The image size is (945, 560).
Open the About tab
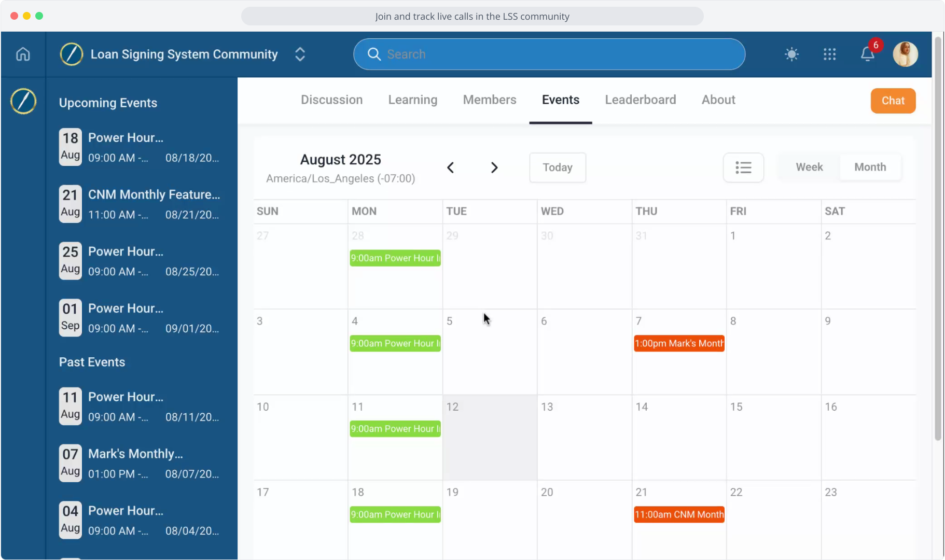point(718,100)
